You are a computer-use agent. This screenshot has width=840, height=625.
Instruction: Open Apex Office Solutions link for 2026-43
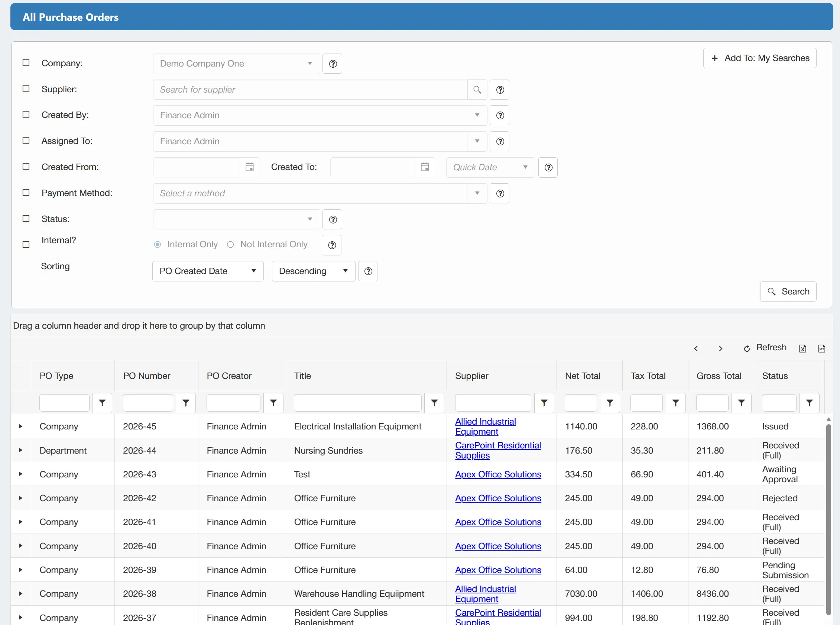point(498,475)
